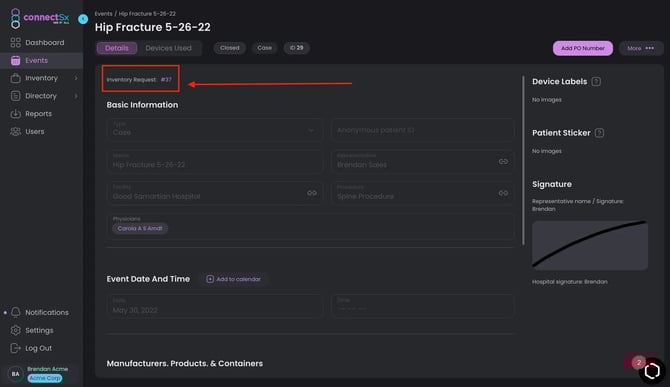Screen dimensions: 670x387
Task: Click the Settings gear icon
Action: click(15, 330)
